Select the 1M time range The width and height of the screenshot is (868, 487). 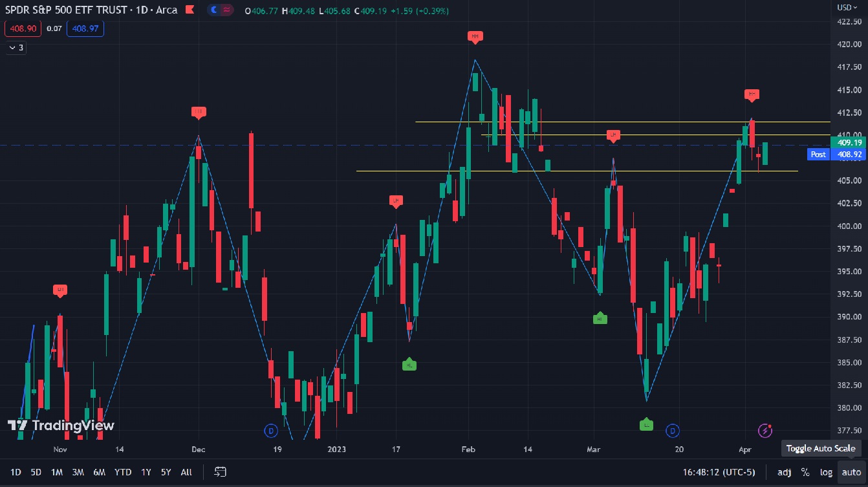pyautogui.click(x=57, y=472)
